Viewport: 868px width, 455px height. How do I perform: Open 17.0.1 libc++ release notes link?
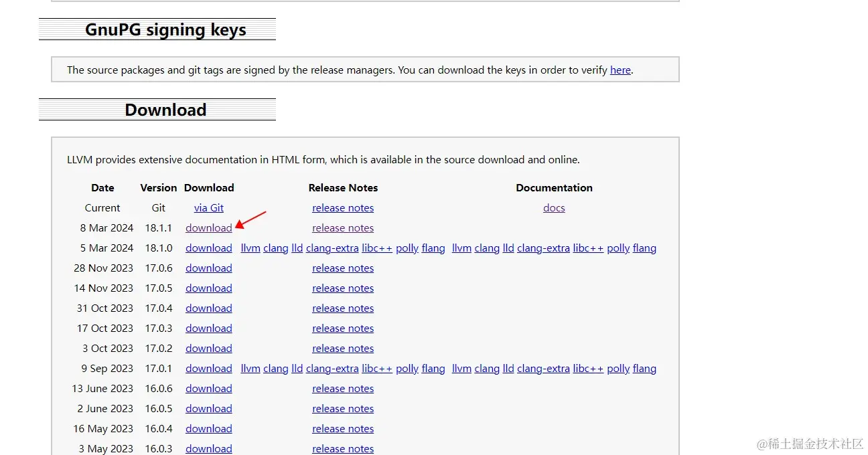point(377,369)
